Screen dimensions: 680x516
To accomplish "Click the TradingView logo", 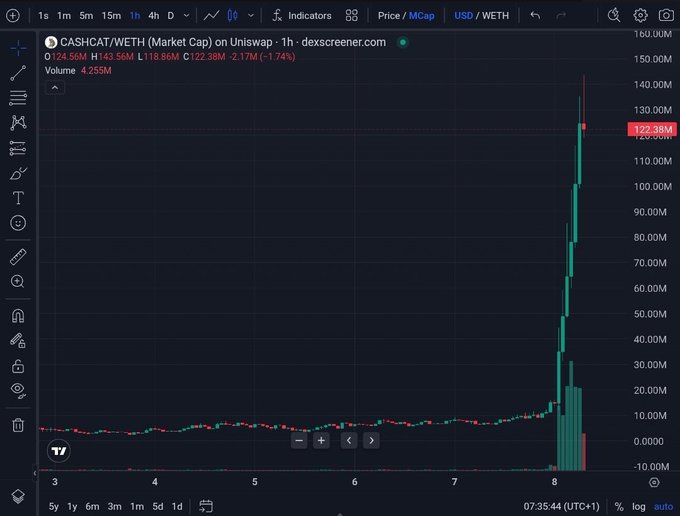I will [59, 451].
